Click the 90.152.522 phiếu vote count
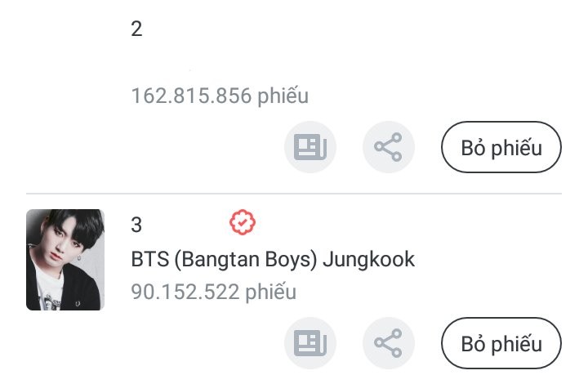 (x=213, y=291)
